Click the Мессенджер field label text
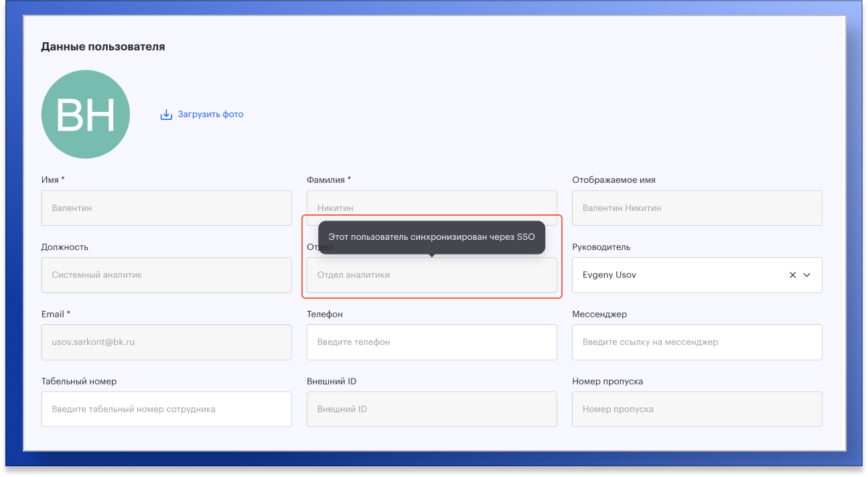The image size is (868, 477). point(599,314)
